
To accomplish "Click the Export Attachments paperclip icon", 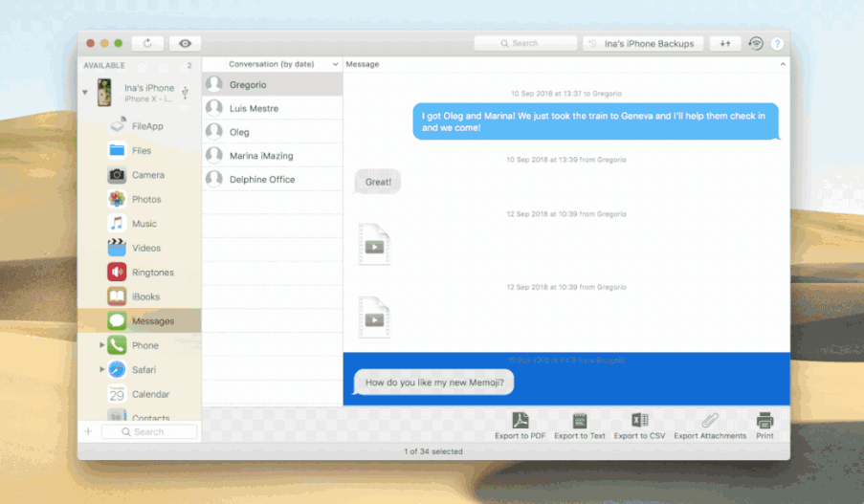I will (x=709, y=421).
